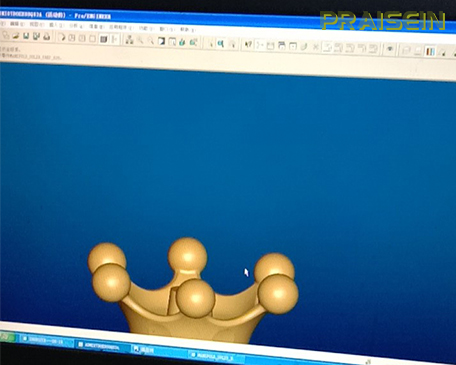Image resolution: width=456 pixels, height=365 pixels.
Task: Click the undo curved arrow icon
Action: 62,37
